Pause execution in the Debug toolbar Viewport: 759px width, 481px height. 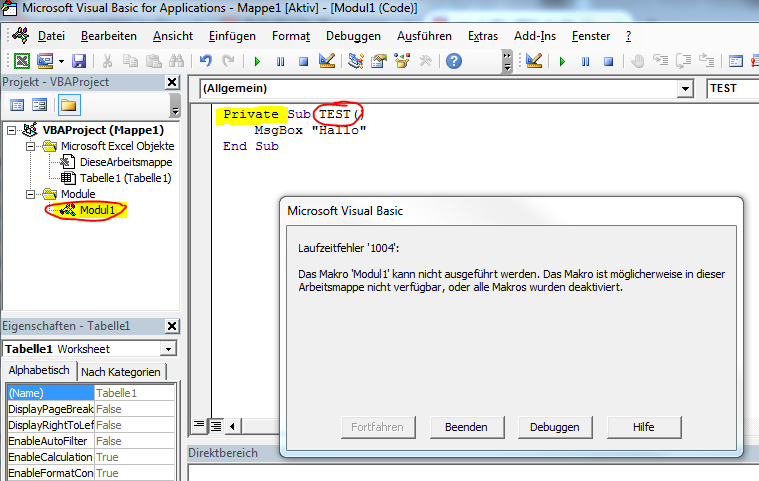coord(585,61)
